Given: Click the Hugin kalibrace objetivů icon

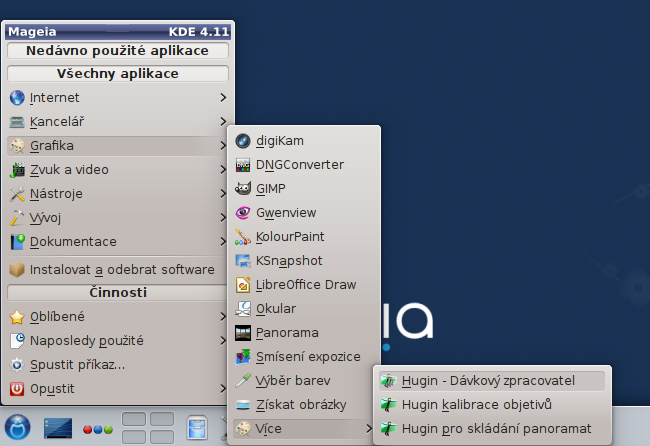Looking at the screenshot, I should [389, 405].
